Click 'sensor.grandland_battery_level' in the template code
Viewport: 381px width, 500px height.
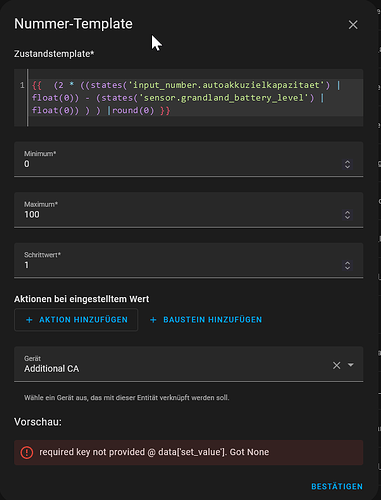[224, 98]
